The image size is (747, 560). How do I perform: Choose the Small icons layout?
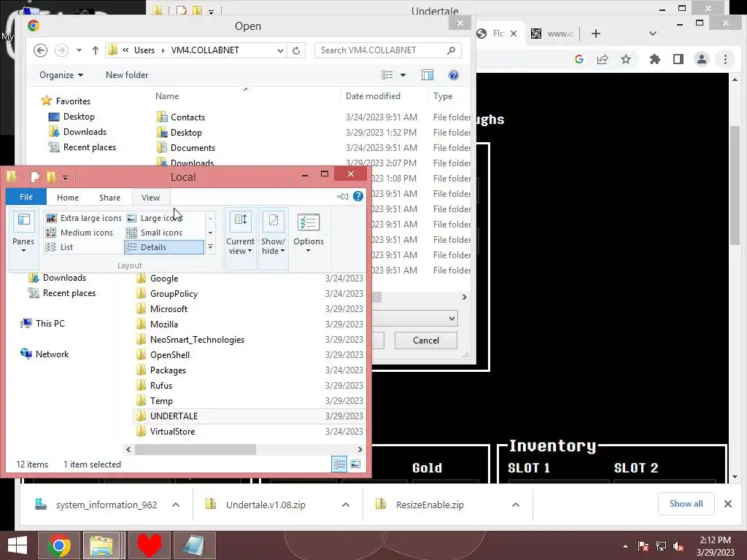click(x=154, y=233)
